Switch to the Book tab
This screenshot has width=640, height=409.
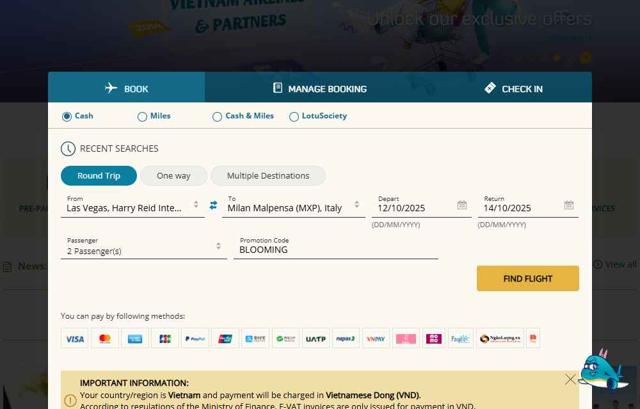point(127,89)
